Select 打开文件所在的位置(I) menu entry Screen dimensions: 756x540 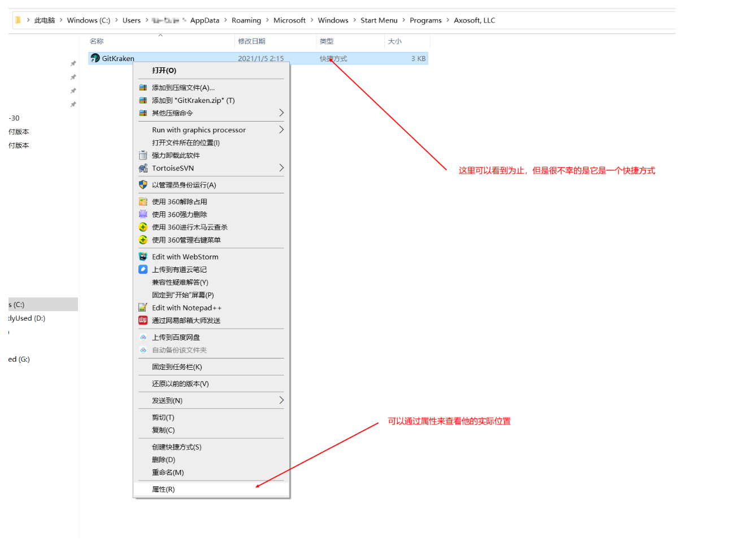[211, 142]
